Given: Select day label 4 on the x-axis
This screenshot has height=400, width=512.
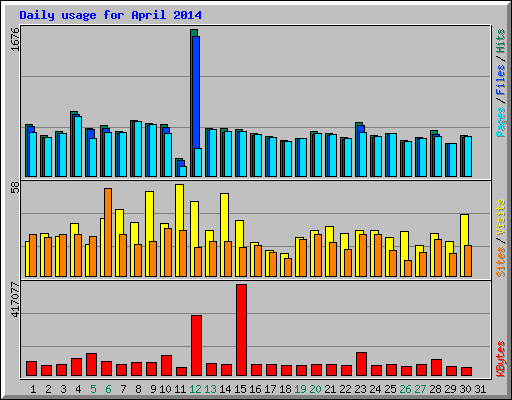Looking at the screenshot, I should [x=78, y=389].
